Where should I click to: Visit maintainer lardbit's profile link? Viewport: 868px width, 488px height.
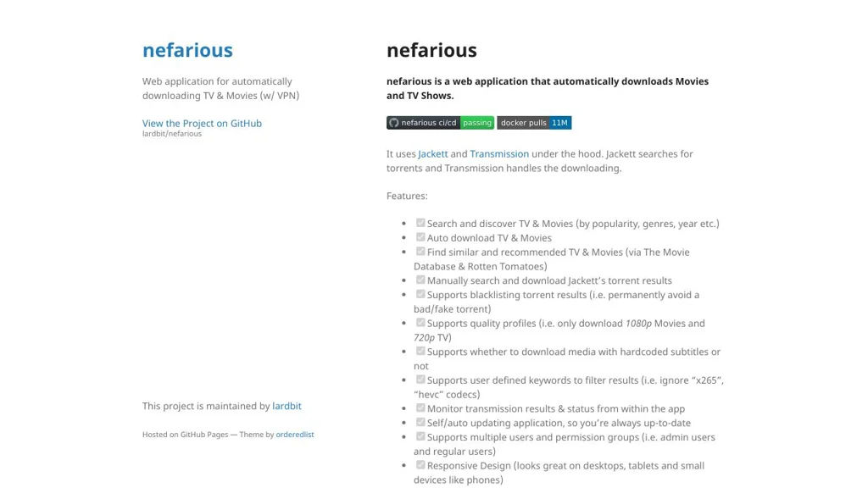(x=287, y=406)
